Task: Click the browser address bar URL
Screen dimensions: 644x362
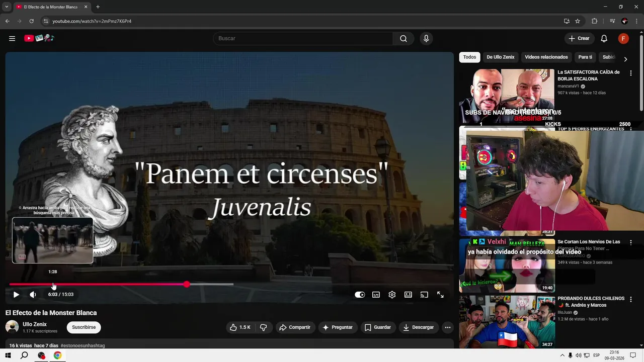Action: tap(92, 21)
